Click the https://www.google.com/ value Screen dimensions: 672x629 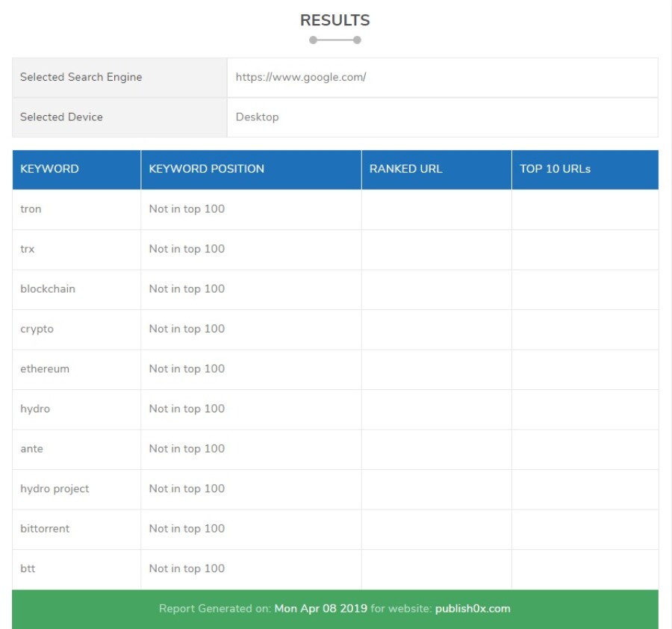[x=301, y=77]
